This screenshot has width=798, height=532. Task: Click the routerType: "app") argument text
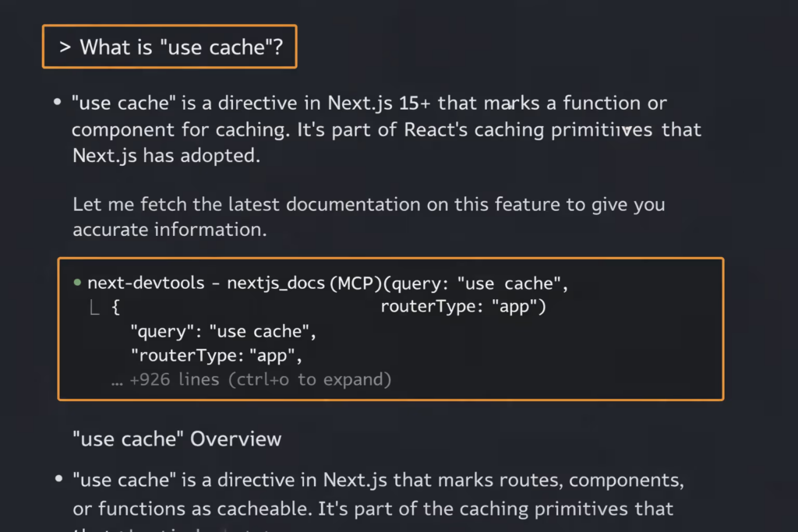463,307
